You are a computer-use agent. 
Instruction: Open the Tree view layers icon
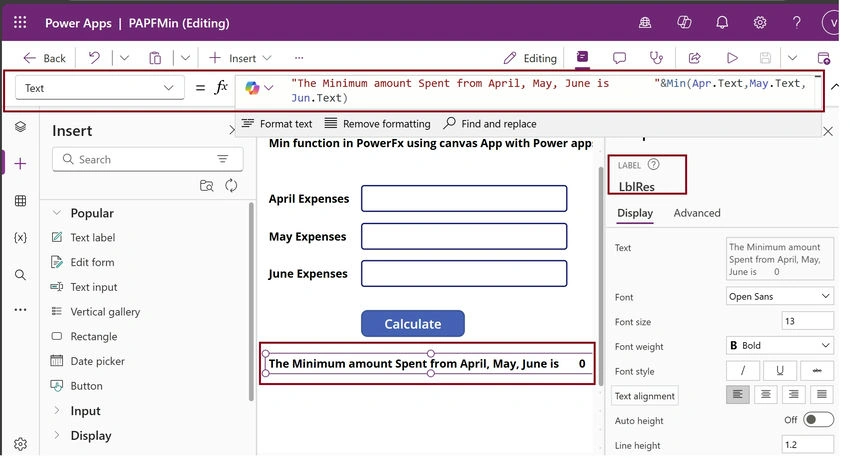coord(20,126)
